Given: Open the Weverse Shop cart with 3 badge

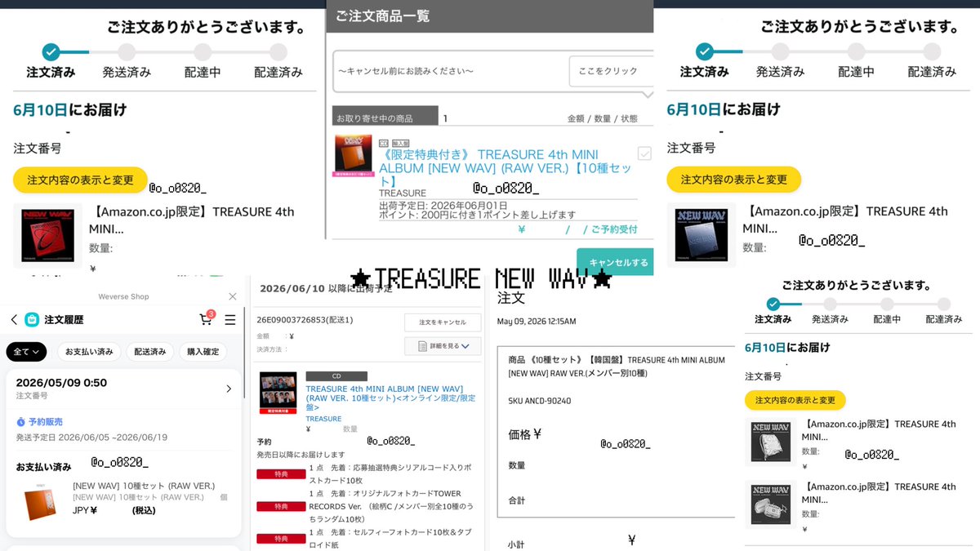Looking at the screenshot, I should click(207, 319).
